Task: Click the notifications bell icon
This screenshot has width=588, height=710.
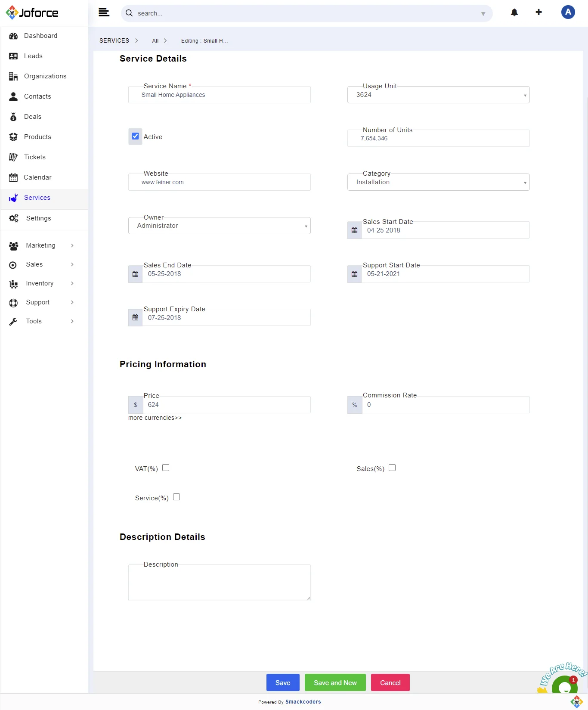Action: click(514, 12)
